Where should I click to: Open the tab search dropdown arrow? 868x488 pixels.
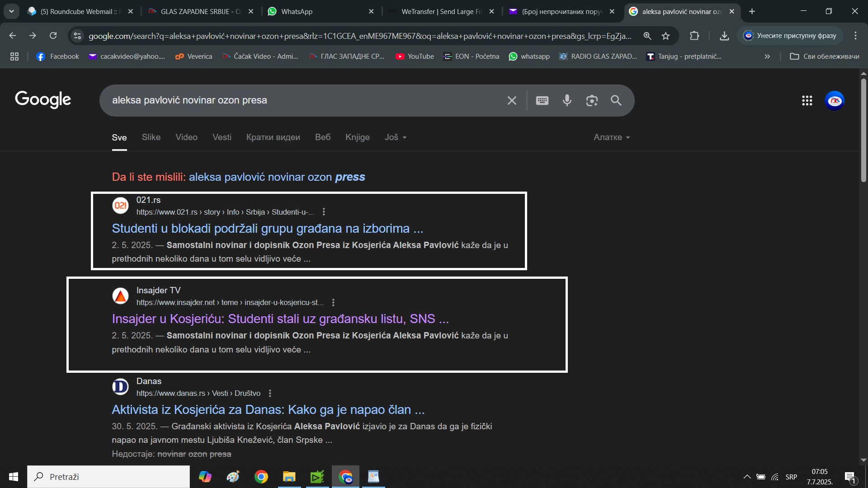pos(11,11)
